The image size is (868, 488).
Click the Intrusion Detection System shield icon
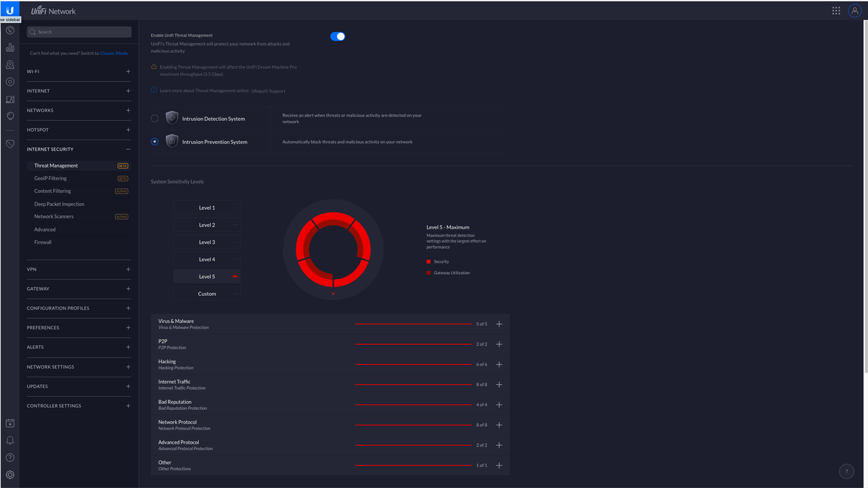pos(172,118)
